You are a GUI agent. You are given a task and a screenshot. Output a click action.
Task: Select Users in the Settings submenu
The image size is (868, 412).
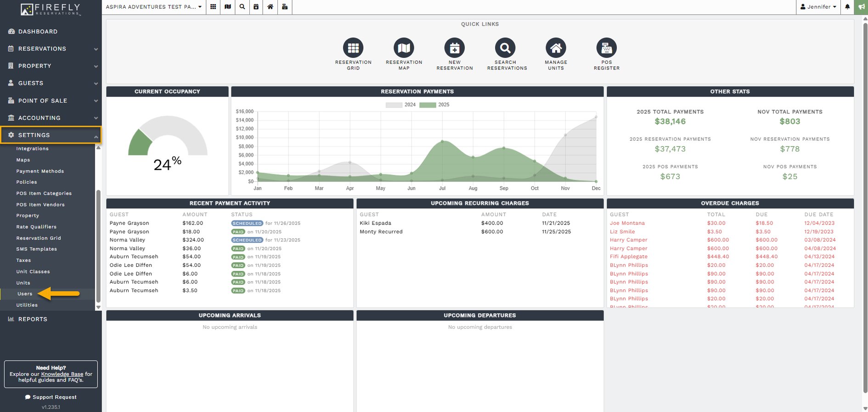(x=25, y=294)
